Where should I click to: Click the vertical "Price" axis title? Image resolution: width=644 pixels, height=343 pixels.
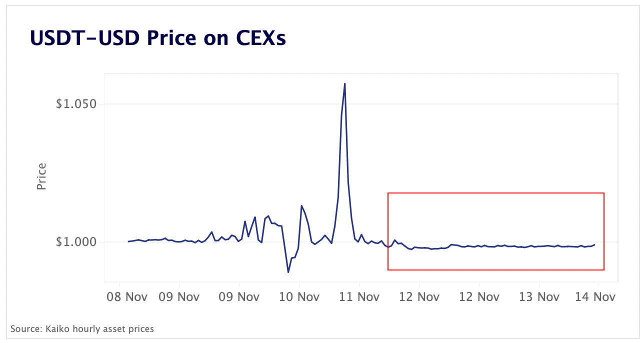[x=41, y=176]
